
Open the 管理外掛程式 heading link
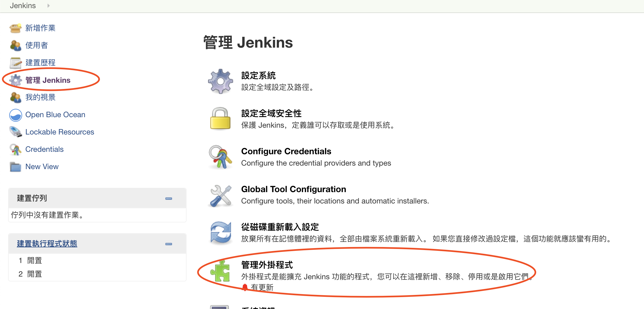pyautogui.click(x=267, y=265)
